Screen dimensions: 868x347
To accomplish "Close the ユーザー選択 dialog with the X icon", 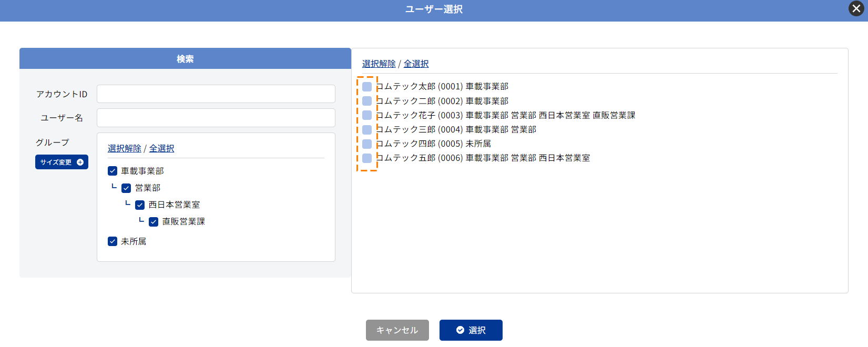I will 856,8.
